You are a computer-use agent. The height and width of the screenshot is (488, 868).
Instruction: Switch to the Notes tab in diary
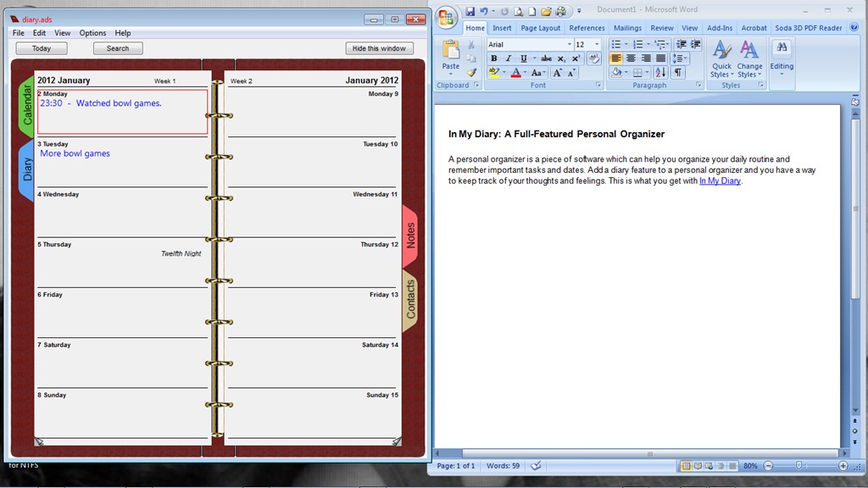click(x=410, y=236)
